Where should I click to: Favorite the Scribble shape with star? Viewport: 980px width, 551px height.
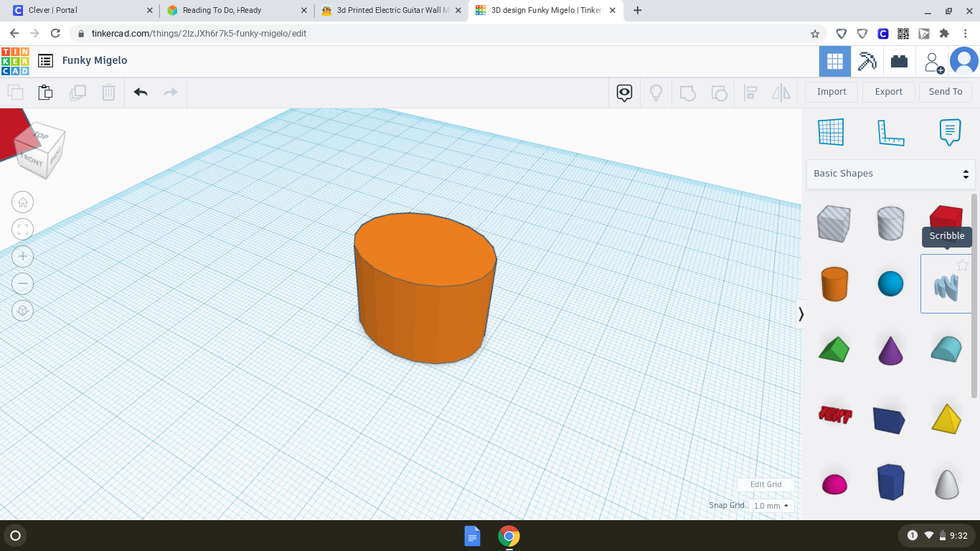tap(963, 265)
